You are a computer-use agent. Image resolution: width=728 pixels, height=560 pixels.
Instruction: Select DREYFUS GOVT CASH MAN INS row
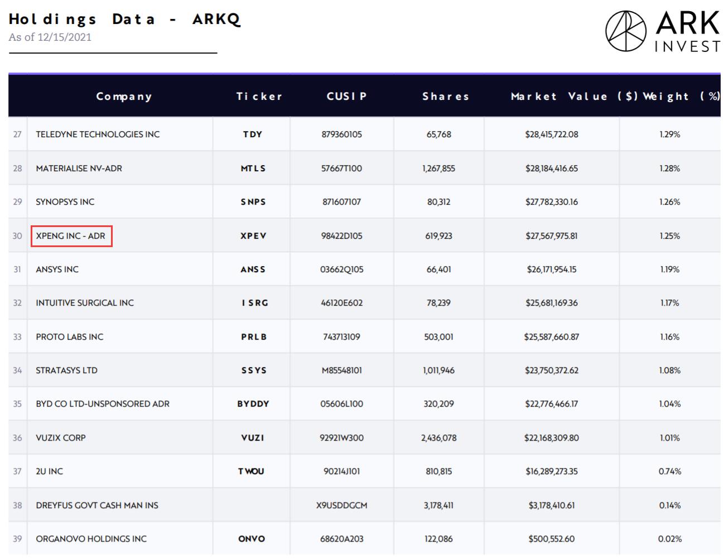point(97,505)
